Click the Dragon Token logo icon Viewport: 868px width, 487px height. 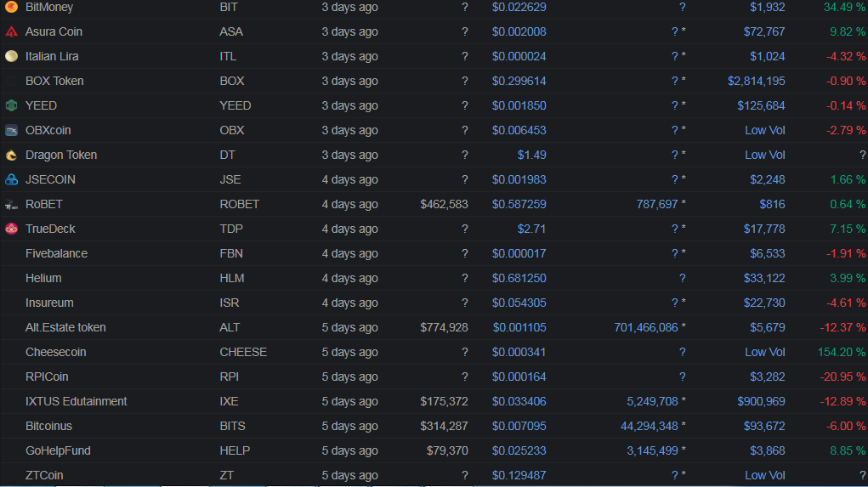pyautogui.click(x=11, y=155)
